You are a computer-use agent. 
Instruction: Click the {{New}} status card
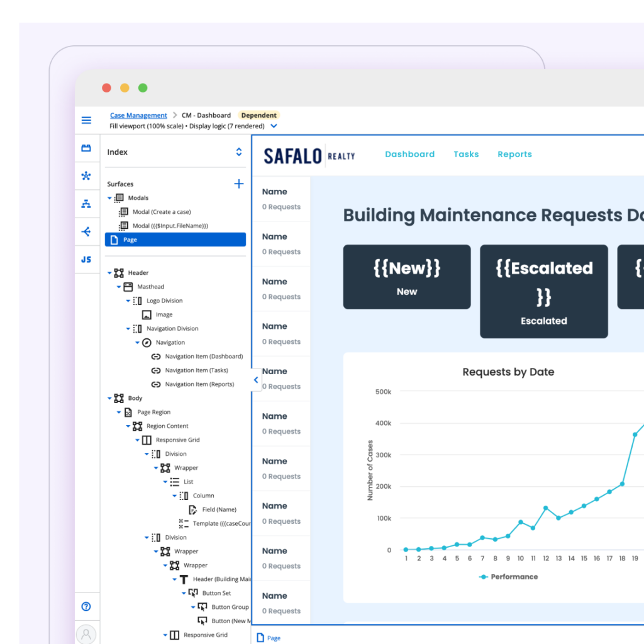[407, 277]
